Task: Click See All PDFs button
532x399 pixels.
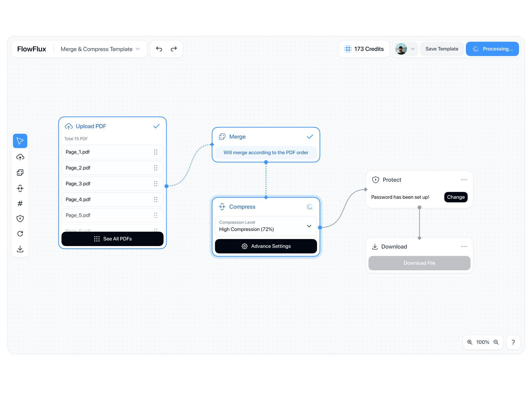Action: pos(112,239)
